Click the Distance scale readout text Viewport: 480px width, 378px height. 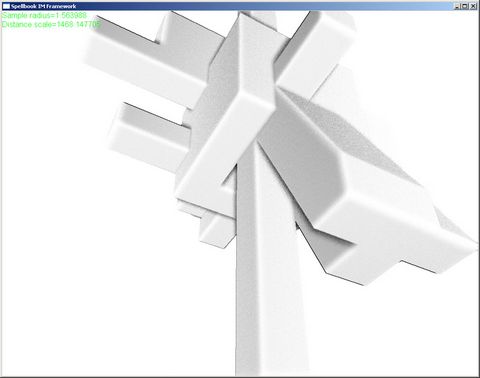point(51,24)
